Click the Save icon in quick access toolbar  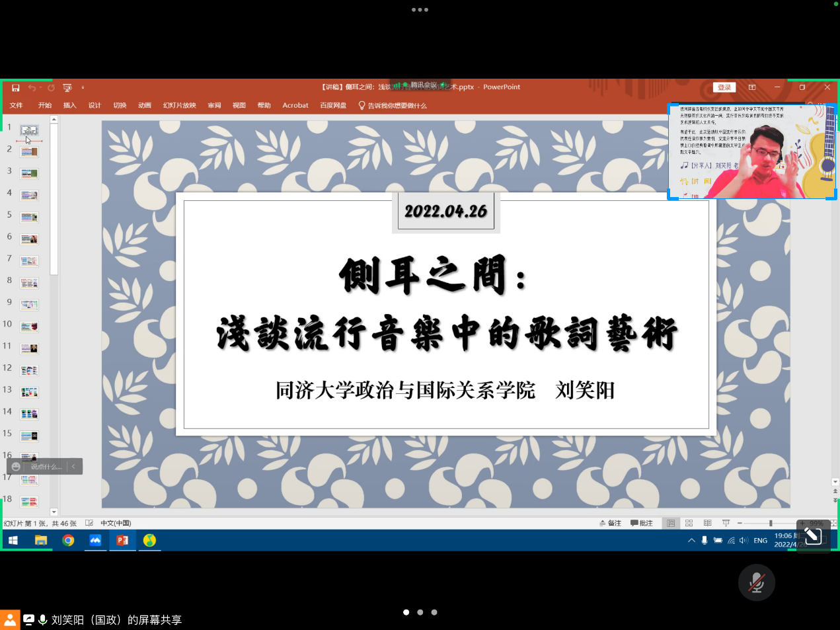tap(15, 87)
